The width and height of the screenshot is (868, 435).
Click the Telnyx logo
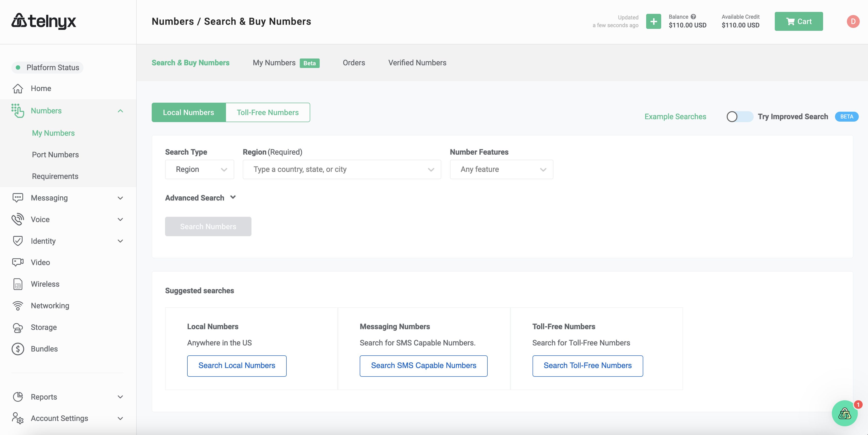(x=44, y=21)
